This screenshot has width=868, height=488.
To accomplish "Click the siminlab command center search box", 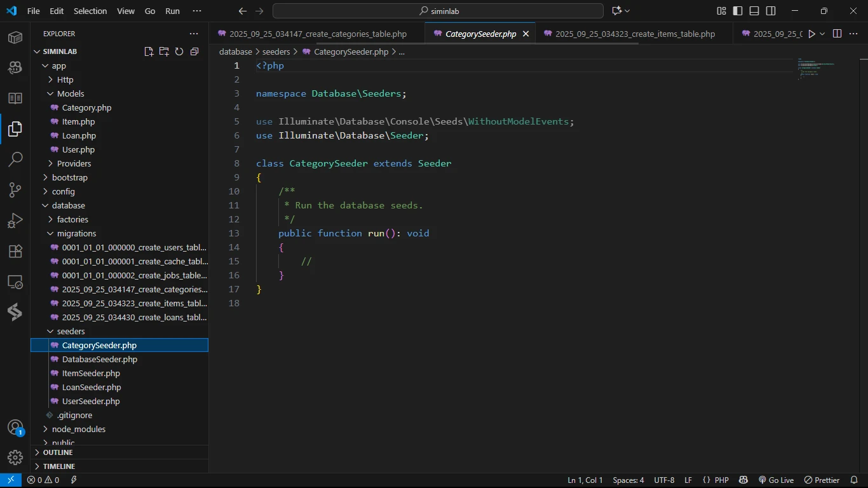I will (x=438, y=11).
